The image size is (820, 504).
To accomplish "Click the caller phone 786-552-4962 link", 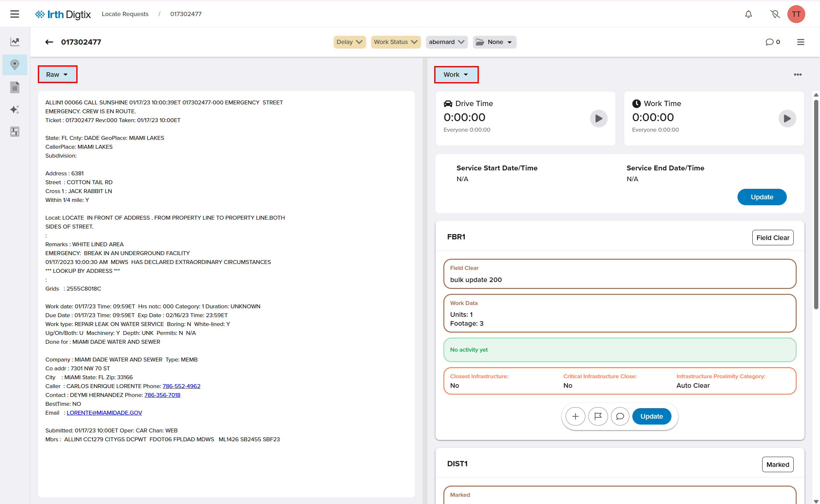I will point(181,386).
